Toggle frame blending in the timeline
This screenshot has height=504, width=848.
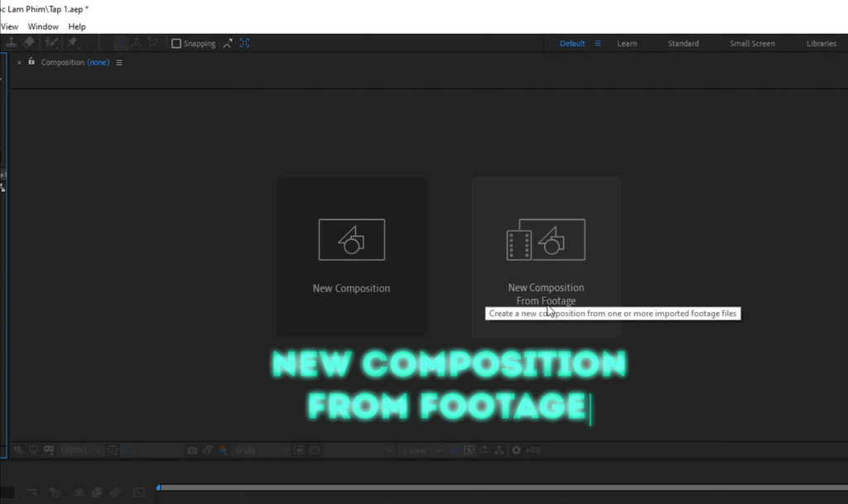[96, 492]
